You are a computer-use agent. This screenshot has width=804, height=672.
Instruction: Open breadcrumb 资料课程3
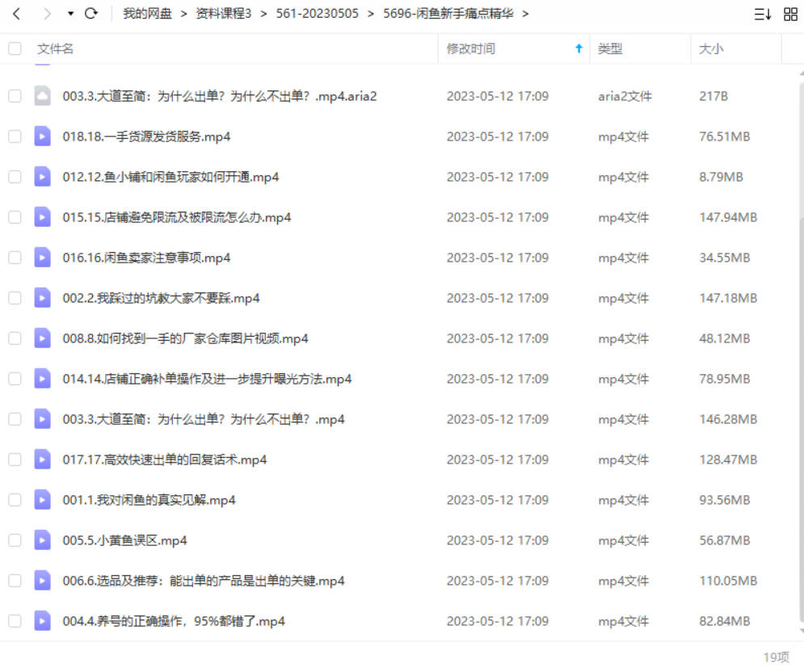click(224, 14)
